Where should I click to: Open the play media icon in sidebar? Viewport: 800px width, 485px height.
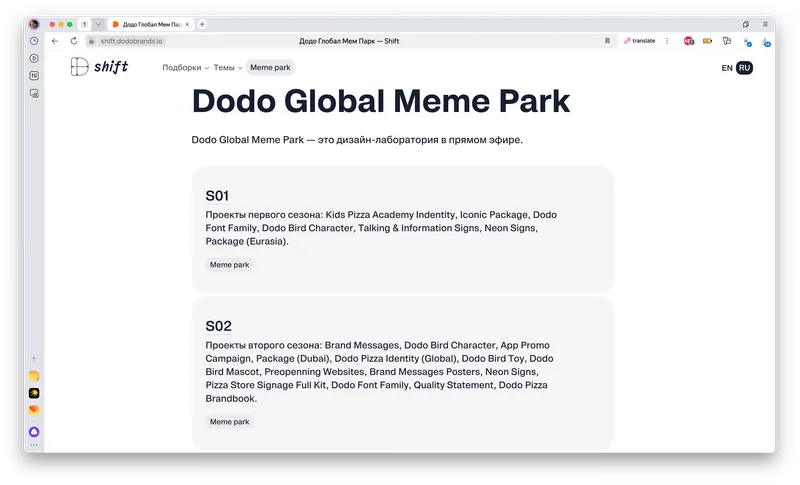34,58
